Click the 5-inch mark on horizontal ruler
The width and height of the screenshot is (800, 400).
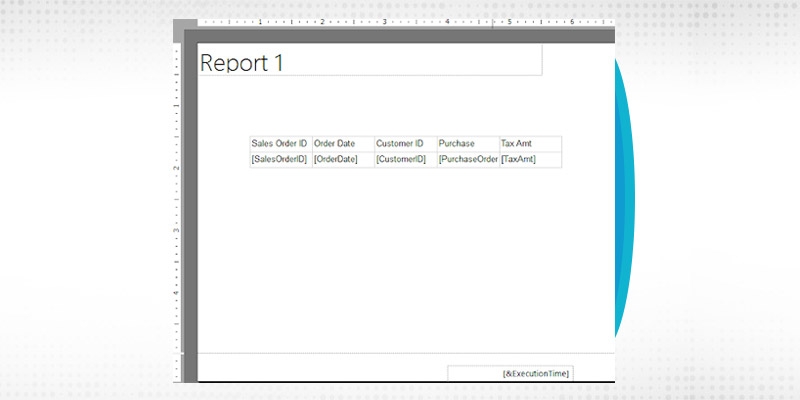509,21
